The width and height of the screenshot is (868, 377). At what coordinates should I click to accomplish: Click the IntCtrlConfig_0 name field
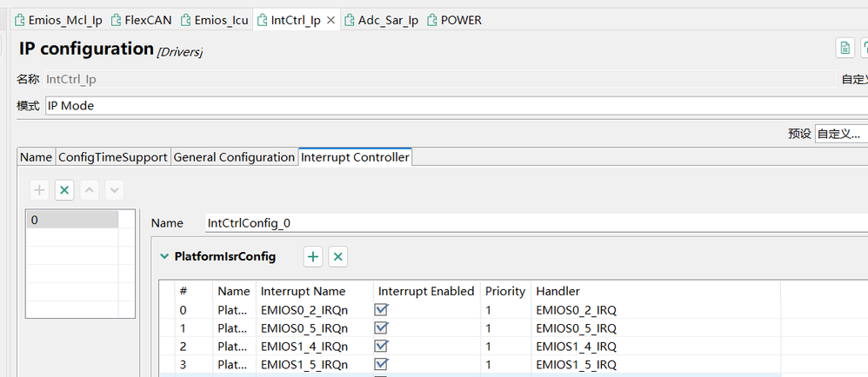pos(522,223)
